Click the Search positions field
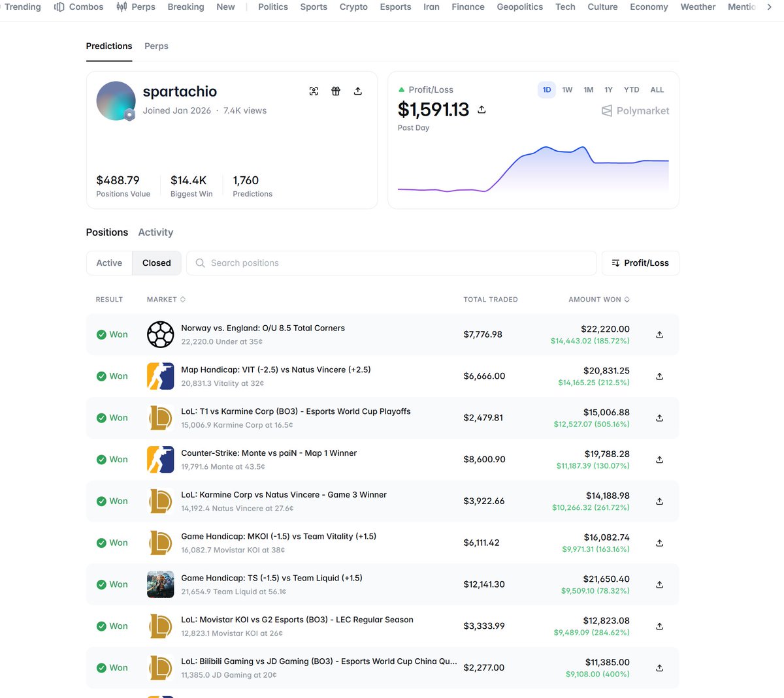This screenshot has height=698, width=784. coord(391,263)
